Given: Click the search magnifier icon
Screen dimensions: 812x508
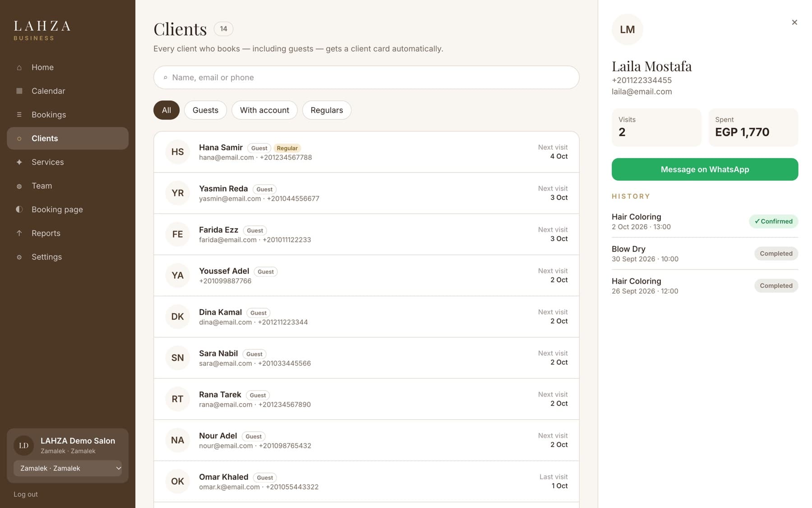Looking at the screenshot, I should tap(166, 78).
